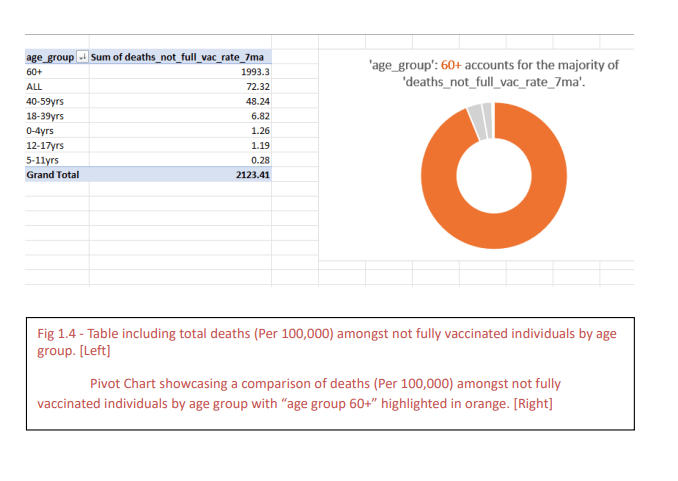Select the cell containing 48.24
This screenshot has height=481, width=678.
coord(259,101)
